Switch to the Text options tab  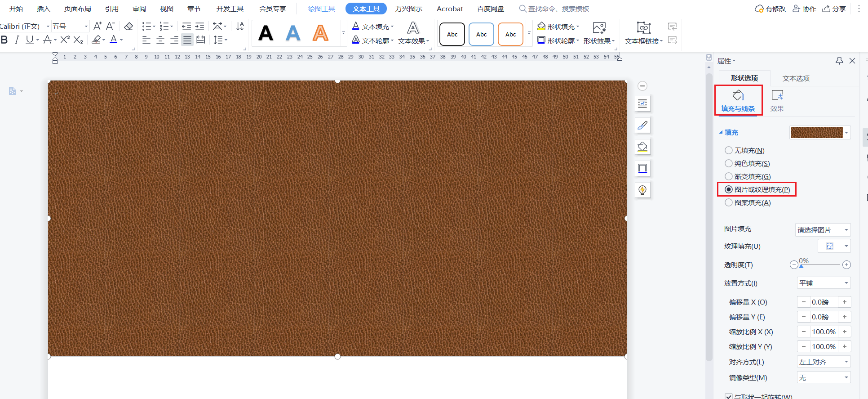tap(796, 78)
